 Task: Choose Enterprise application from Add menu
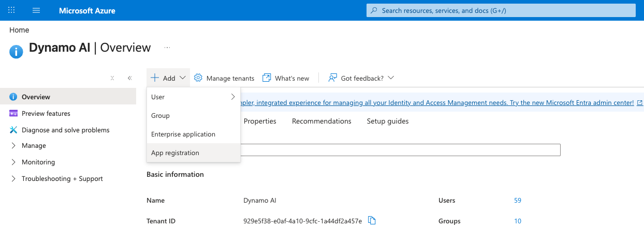194,134
